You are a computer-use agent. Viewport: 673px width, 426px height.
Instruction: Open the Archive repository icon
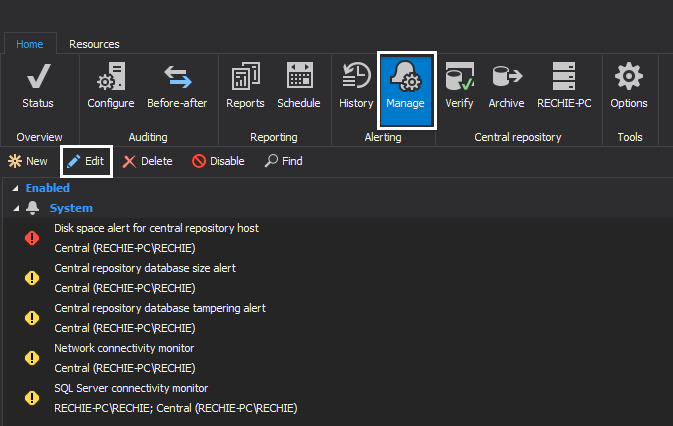click(507, 76)
